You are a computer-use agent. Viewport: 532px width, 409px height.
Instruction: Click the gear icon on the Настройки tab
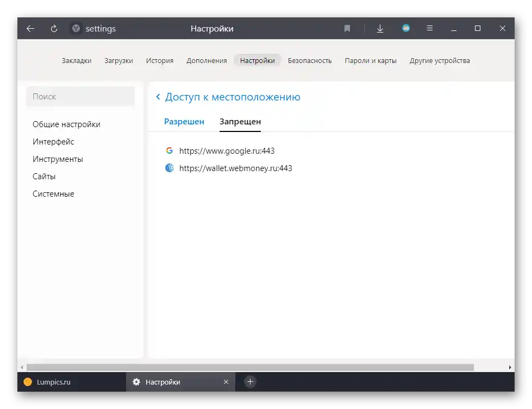(x=136, y=382)
